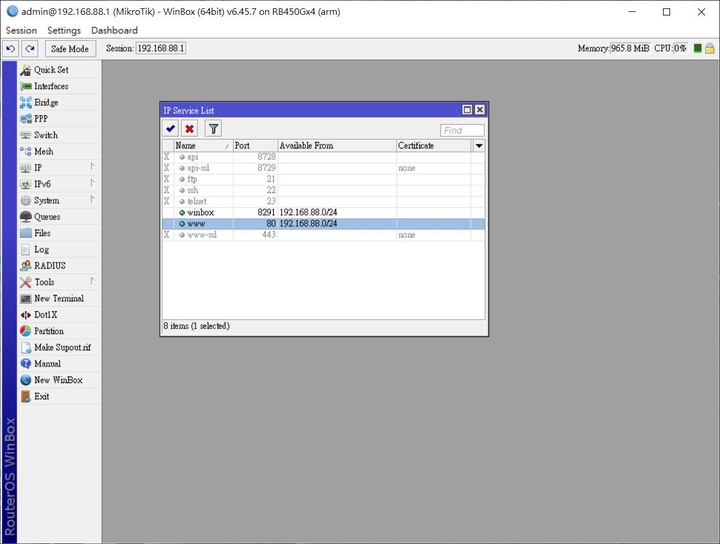Open the Interfaces menu item
This screenshot has height=544, width=720.
pyautogui.click(x=59, y=86)
